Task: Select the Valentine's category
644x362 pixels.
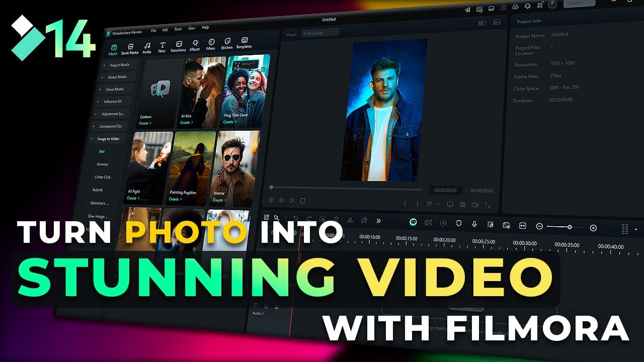Action: click(x=99, y=203)
